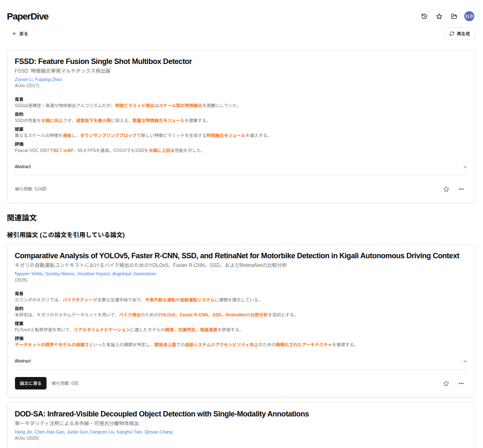Open author link Jonathan Kayizzi

coord(93,274)
